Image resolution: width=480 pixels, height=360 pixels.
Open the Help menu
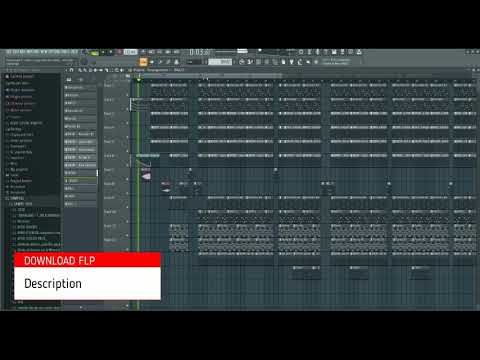pos(75,52)
